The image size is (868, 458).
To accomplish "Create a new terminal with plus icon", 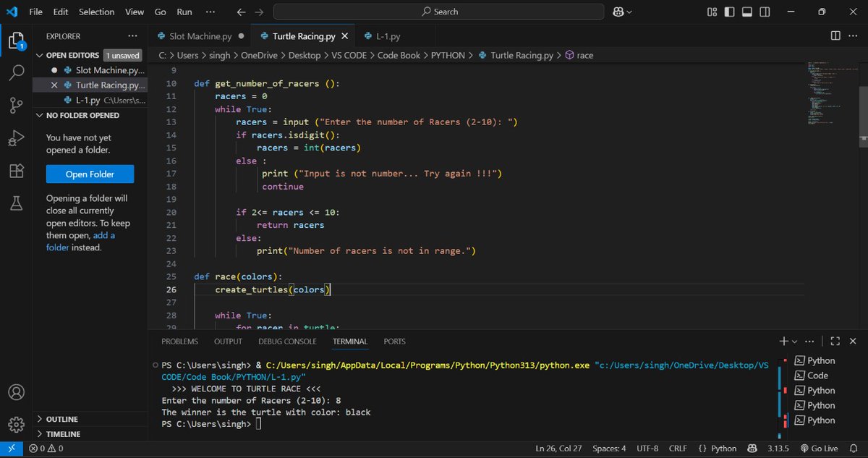I will tap(783, 341).
